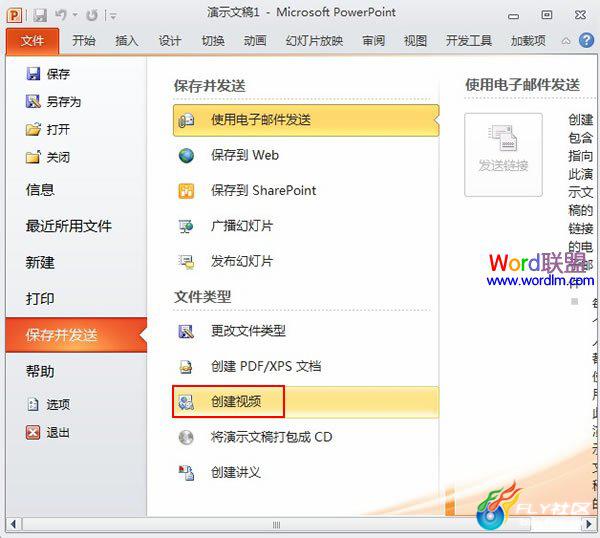600x538 pixels.
Task: Click the 使用电子邮件发送 envelope icon
Action: tap(186, 121)
